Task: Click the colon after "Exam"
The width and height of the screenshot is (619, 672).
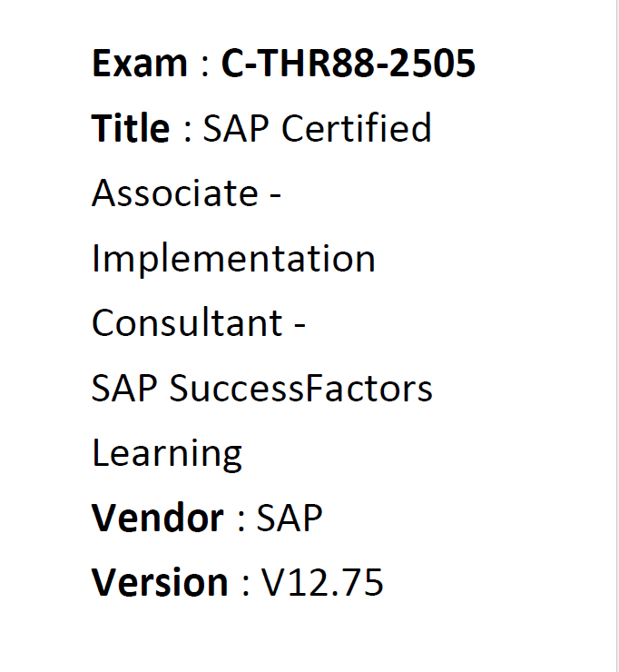Action: [206, 65]
